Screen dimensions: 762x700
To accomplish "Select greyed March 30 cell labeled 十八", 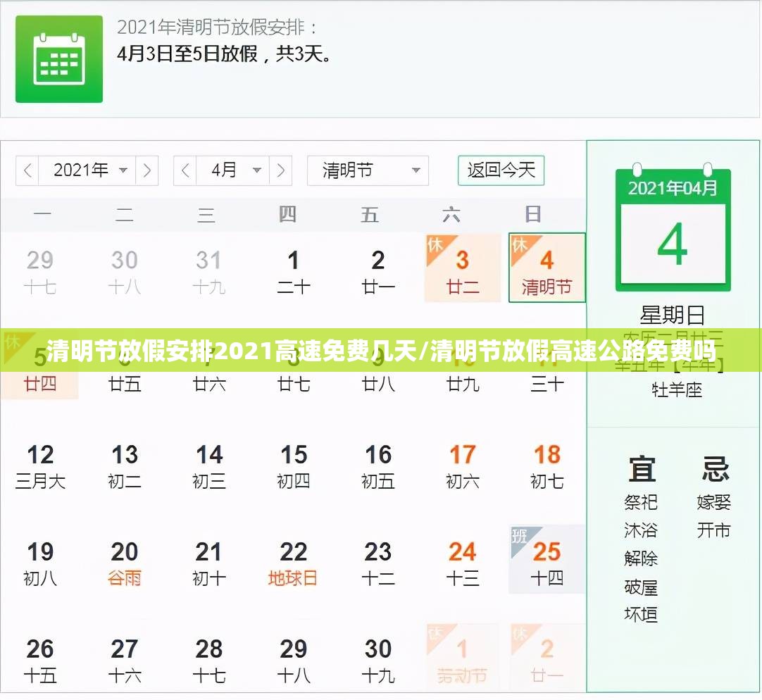I will [125, 272].
